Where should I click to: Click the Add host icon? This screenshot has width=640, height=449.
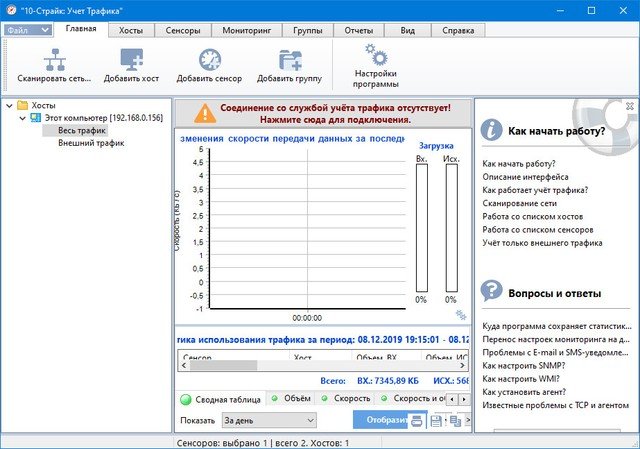tap(131, 58)
